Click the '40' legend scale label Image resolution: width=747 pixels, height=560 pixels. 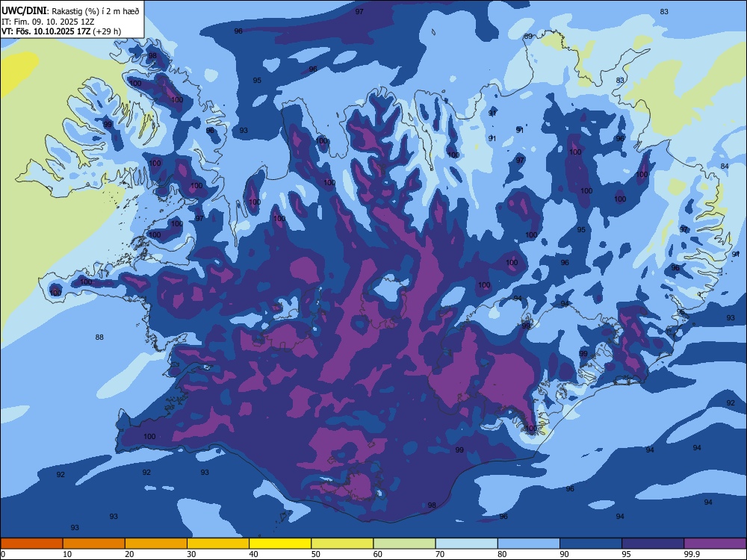point(254,554)
